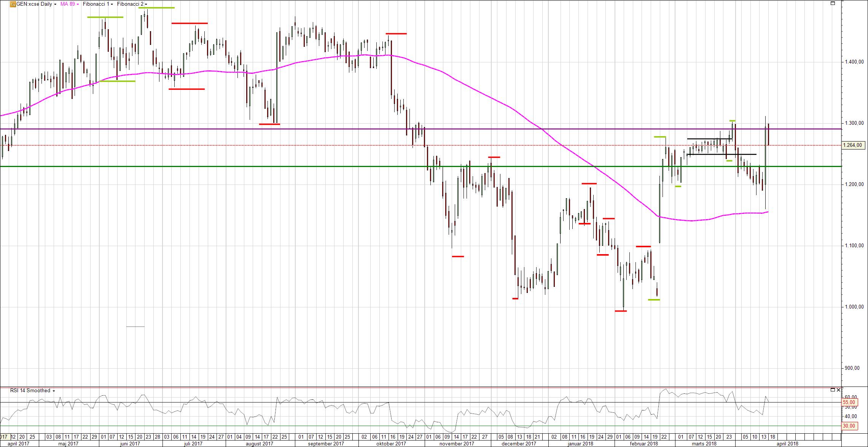Click the orange Eq instrument icon
868x447 pixels.
tap(13, 4)
